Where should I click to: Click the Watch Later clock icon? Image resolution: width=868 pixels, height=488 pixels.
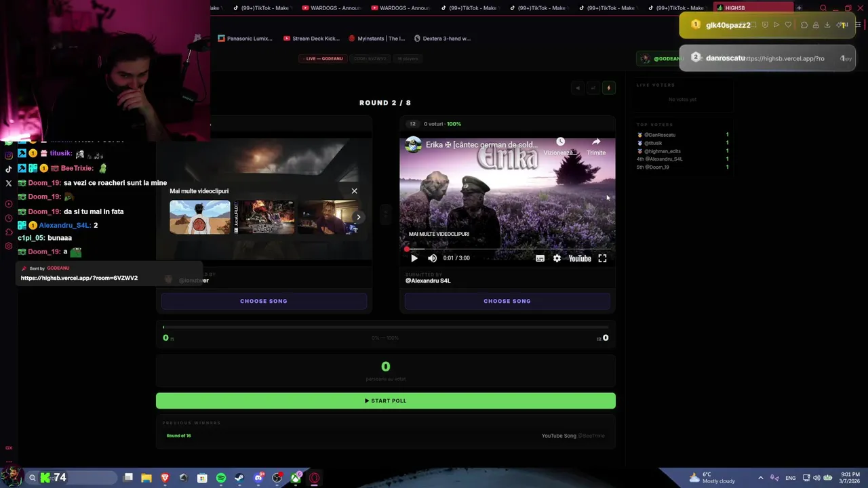tap(560, 142)
